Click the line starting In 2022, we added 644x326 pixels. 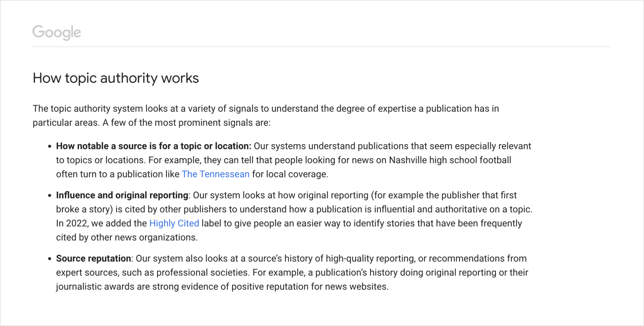click(x=289, y=223)
